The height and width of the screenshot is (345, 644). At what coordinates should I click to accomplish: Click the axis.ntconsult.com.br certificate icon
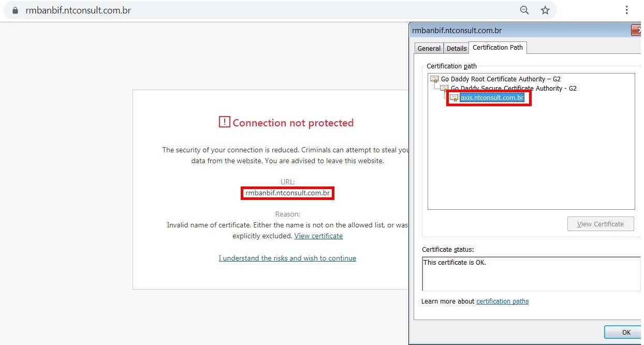pos(454,97)
